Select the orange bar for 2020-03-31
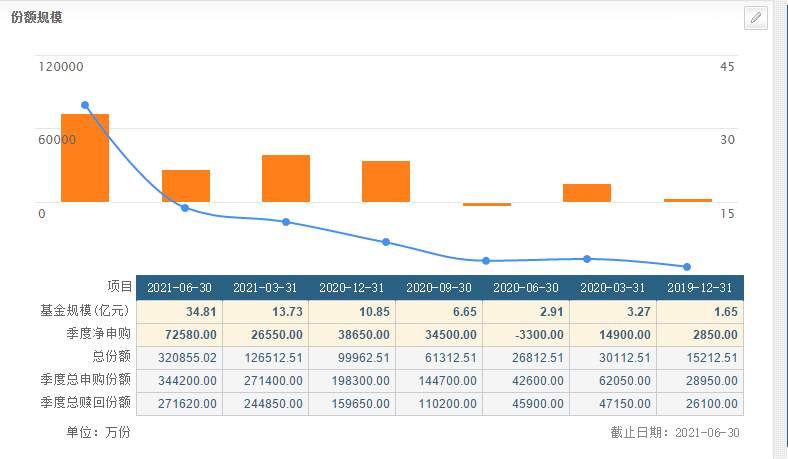The width and height of the screenshot is (788, 459). click(x=587, y=193)
